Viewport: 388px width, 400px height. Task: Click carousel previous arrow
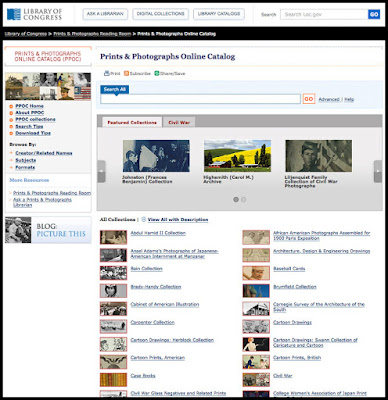tap(101, 171)
